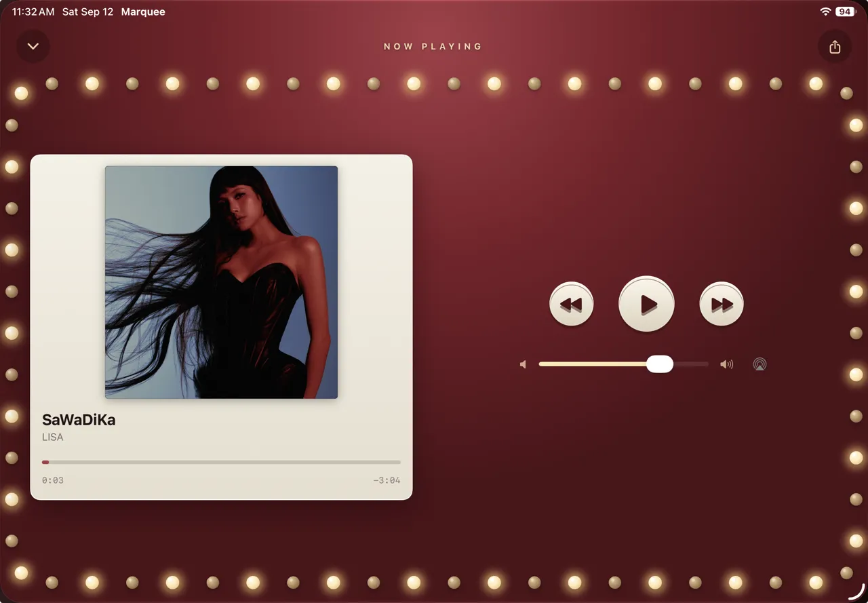
Task: Tap the battery indicator showing 94
Action: tap(846, 12)
